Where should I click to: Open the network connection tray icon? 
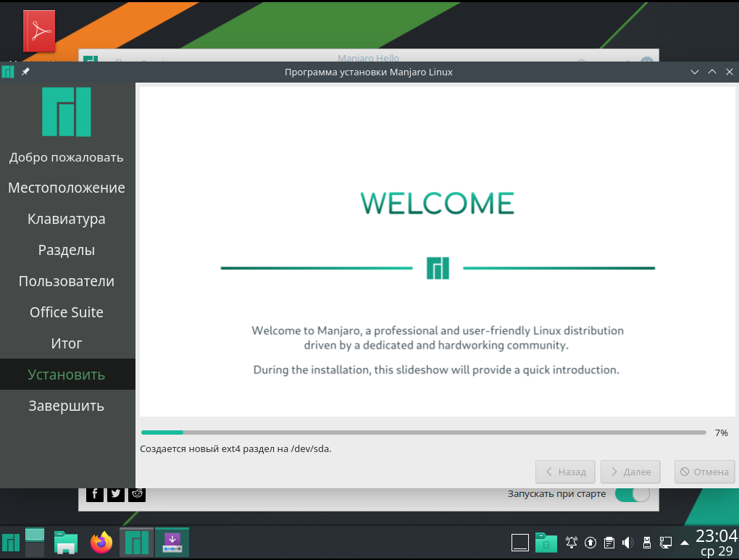(x=666, y=543)
